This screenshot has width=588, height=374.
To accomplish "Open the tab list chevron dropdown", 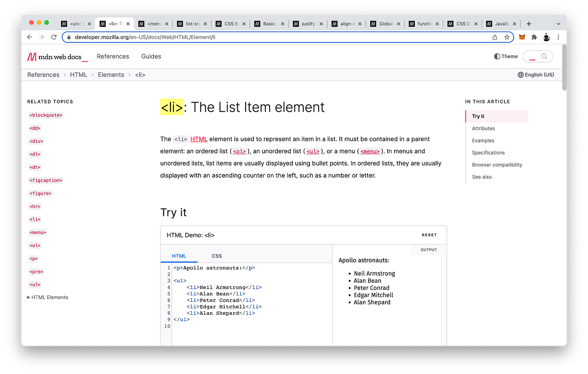I will tap(558, 24).
